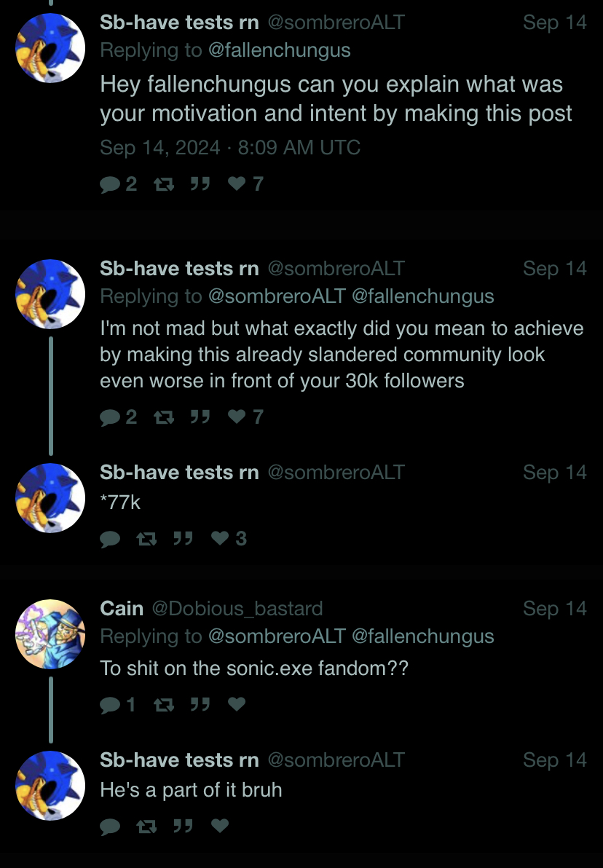The width and height of the screenshot is (603, 868).
Task: Open replies on the 'Hey fallenchungus' tweet
Action: 119,184
